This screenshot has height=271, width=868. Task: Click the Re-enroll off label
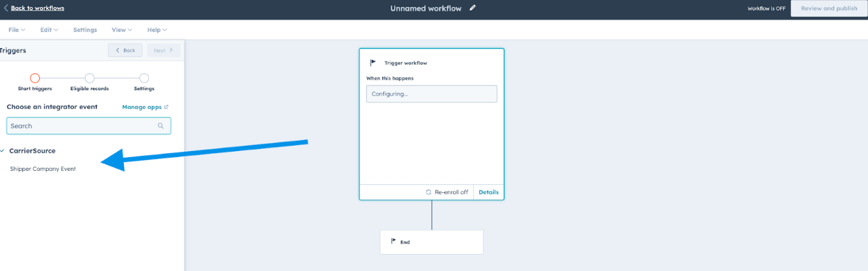(x=452, y=192)
